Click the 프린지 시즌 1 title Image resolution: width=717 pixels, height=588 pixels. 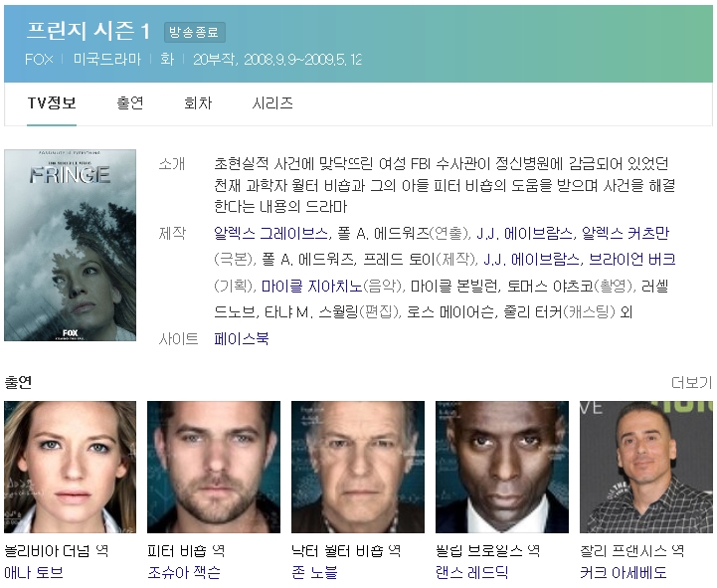(90, 32)
